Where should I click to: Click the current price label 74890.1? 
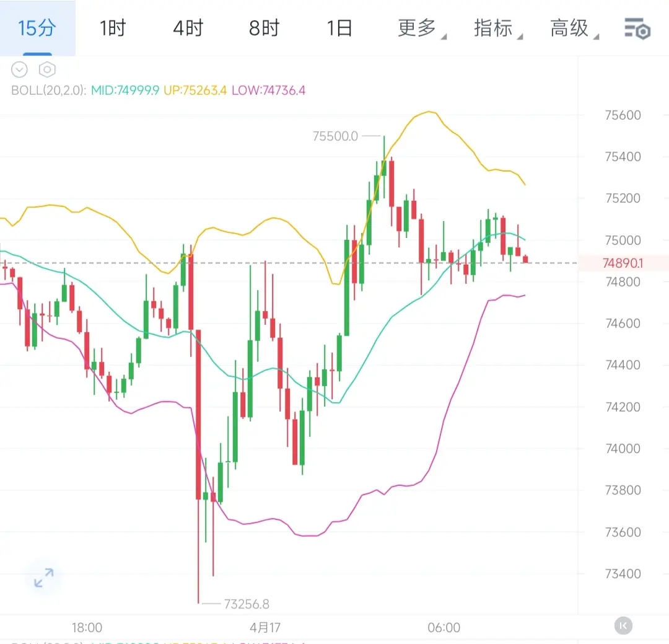click(x=623, y=263)
